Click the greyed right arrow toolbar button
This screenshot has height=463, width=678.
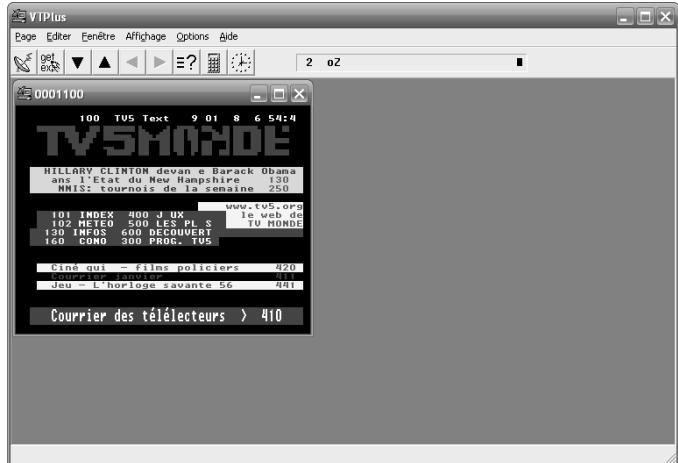pos(160,63)
